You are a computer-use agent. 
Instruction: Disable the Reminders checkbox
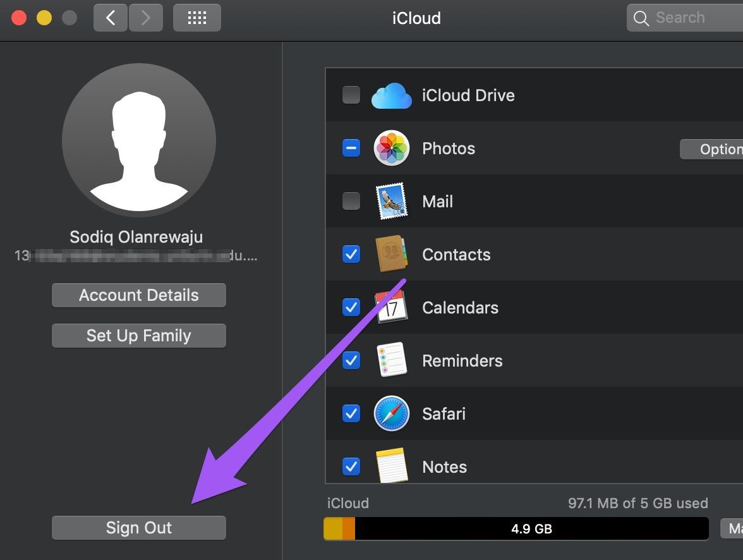tap(351, 360)
